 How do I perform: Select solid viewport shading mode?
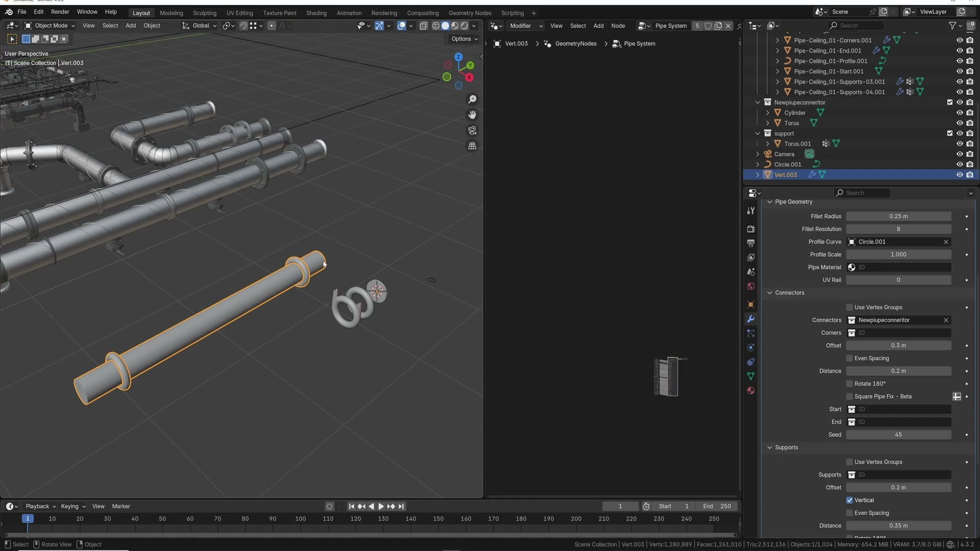click(445, 26)
